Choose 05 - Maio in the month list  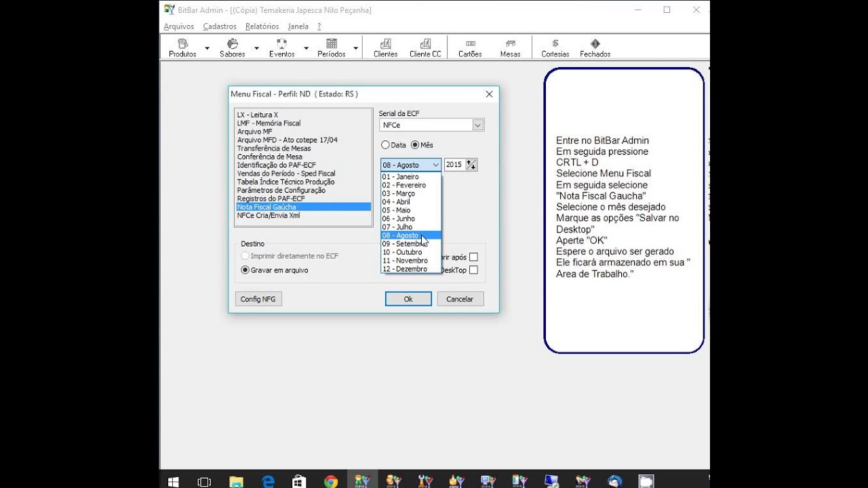[411, 210]
